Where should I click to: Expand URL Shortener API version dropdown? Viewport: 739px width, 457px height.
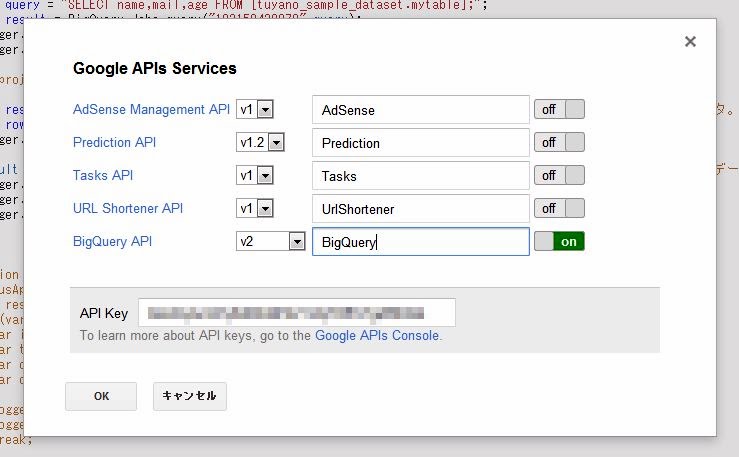(x=255, y=209)
